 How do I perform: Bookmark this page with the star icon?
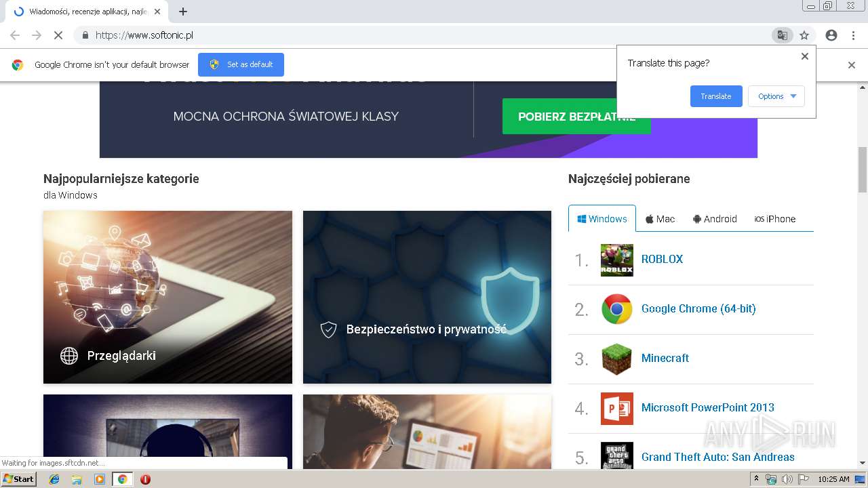point(804,35)
